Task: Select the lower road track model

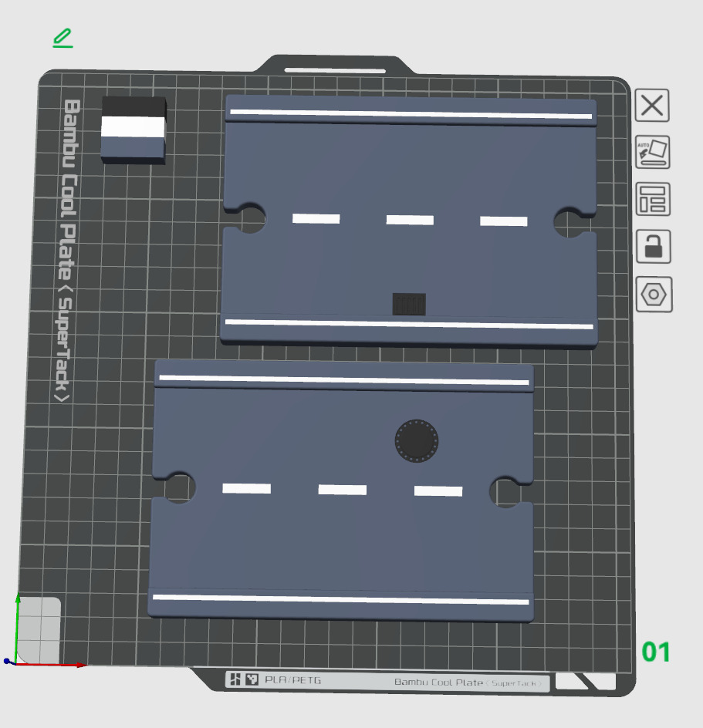Action: pyautogui.click(x=342, y=490)
